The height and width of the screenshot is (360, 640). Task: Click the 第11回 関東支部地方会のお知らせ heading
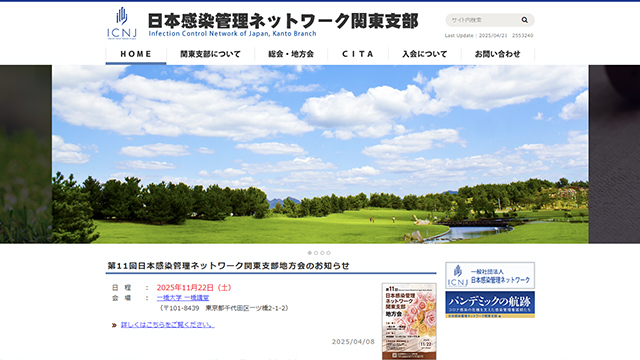click(x=228, y=266)
